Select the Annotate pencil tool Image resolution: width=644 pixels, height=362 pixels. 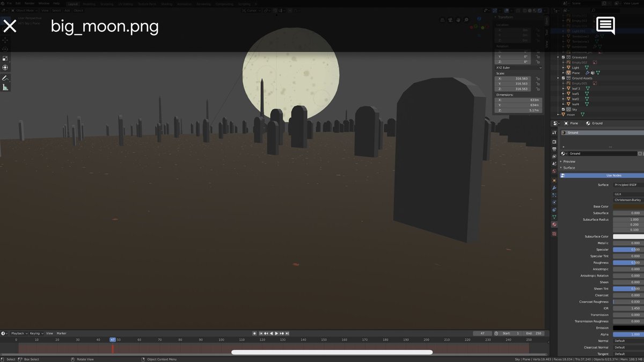5,78
